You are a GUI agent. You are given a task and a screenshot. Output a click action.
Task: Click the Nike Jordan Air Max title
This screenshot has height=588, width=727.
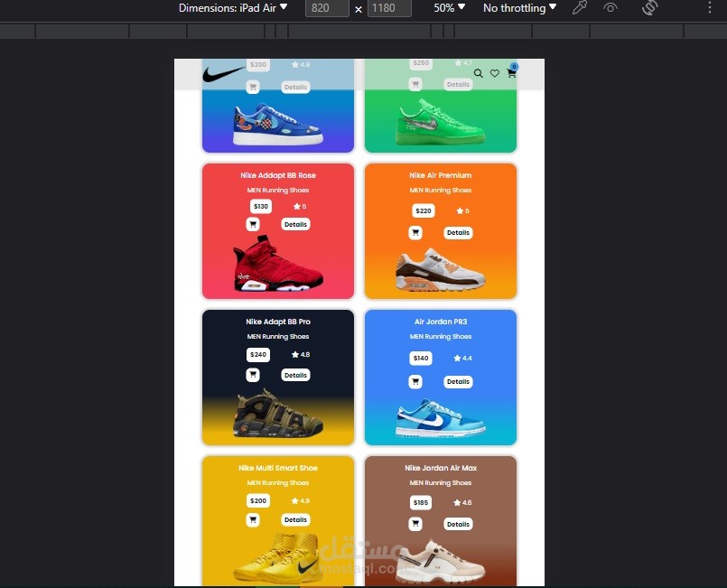coord(441,468)
